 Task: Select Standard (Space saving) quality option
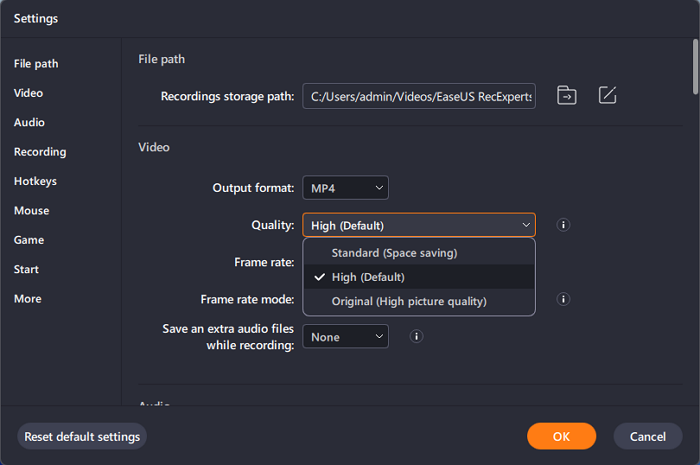(394, 253)
